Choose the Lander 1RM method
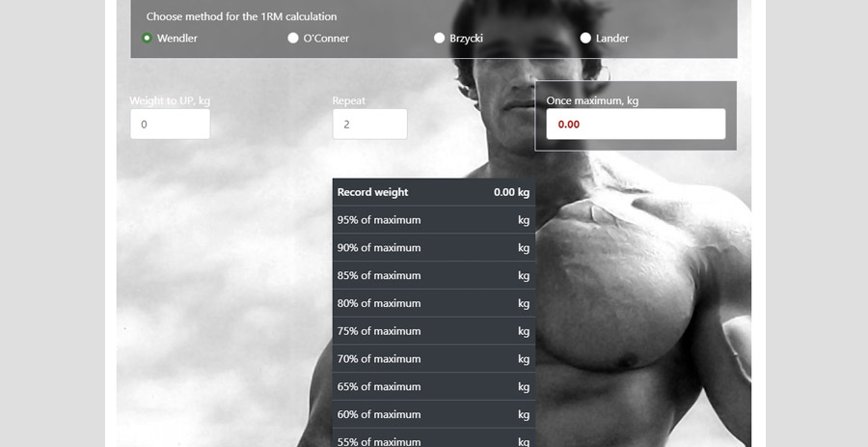 585,39
